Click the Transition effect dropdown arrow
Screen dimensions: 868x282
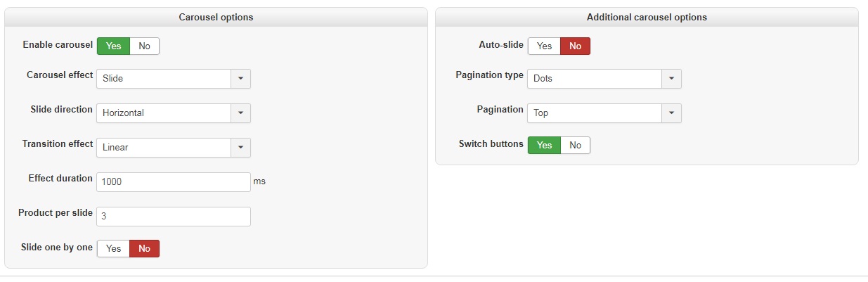(240, 148)
